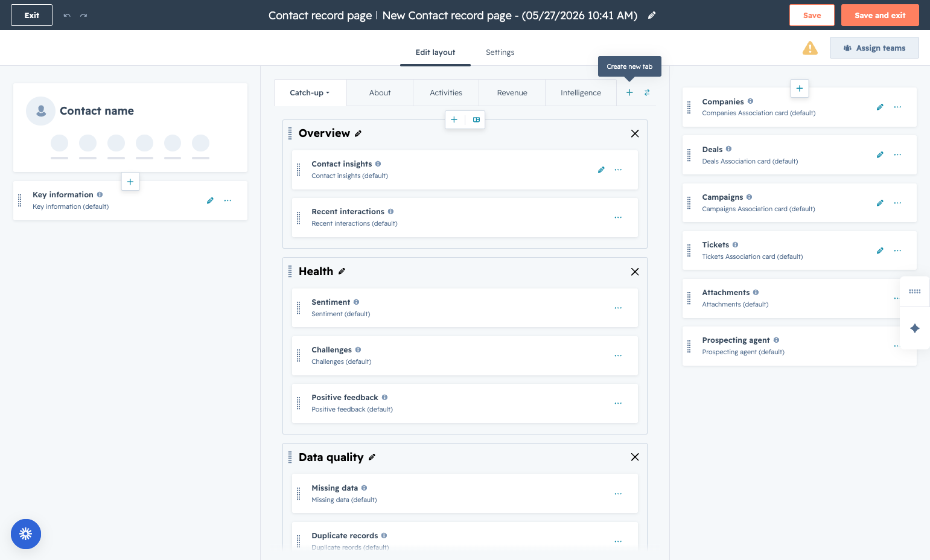Click the Assign teams button
Screen dimensions: 930x560
(x=874, y=48)
